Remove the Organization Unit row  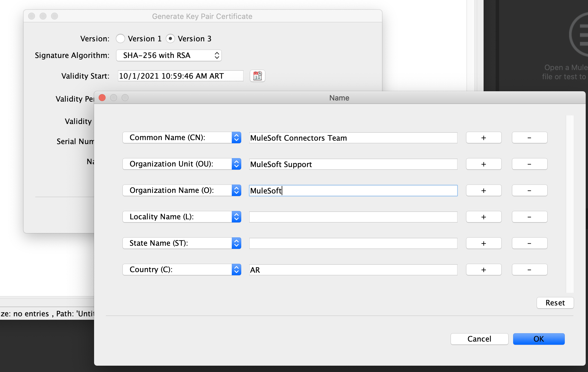(x=529, y=164)
